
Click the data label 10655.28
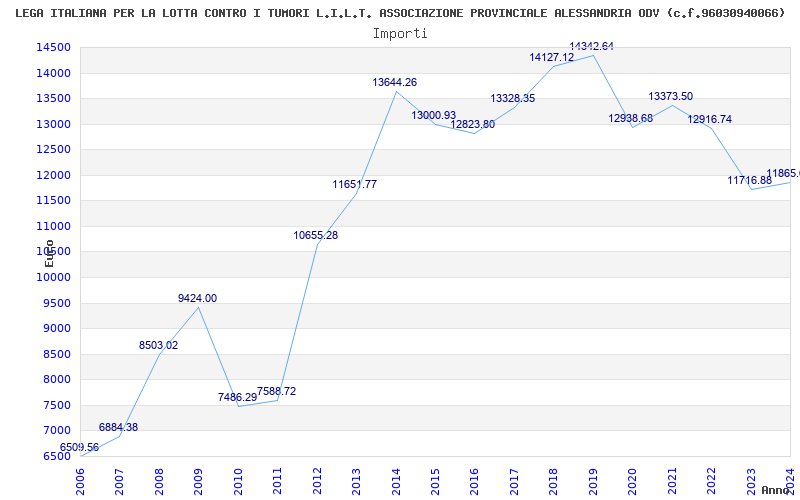click(x=315, y=235)
